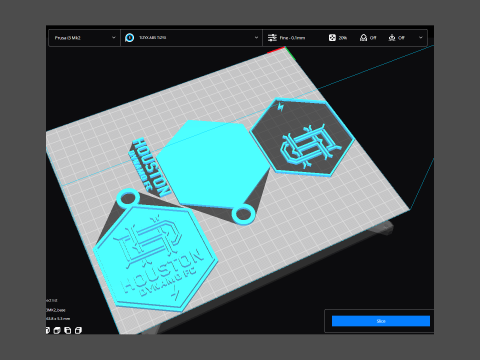Viewport: 480px width, 360px height.
Task: Open the Fine 0.1mm profile setting
Action: pos(292,38)
